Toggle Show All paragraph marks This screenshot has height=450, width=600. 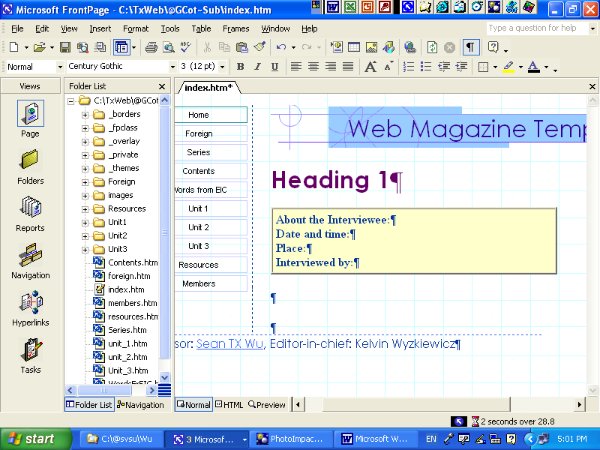point(469,47)
